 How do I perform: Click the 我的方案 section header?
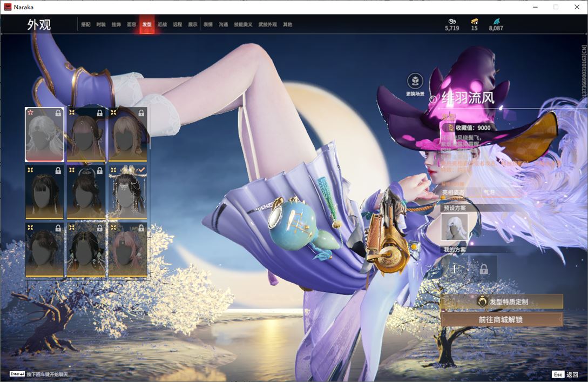pyautogui.click(x=455, y=250)
